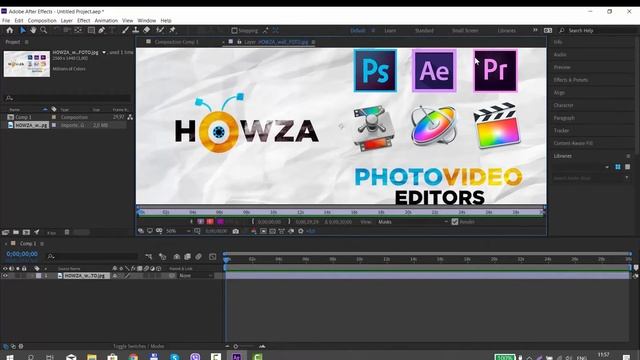The image size is (640, 360).
Task: Open the magnification 50% dropdown
Action: coord(178,231)
